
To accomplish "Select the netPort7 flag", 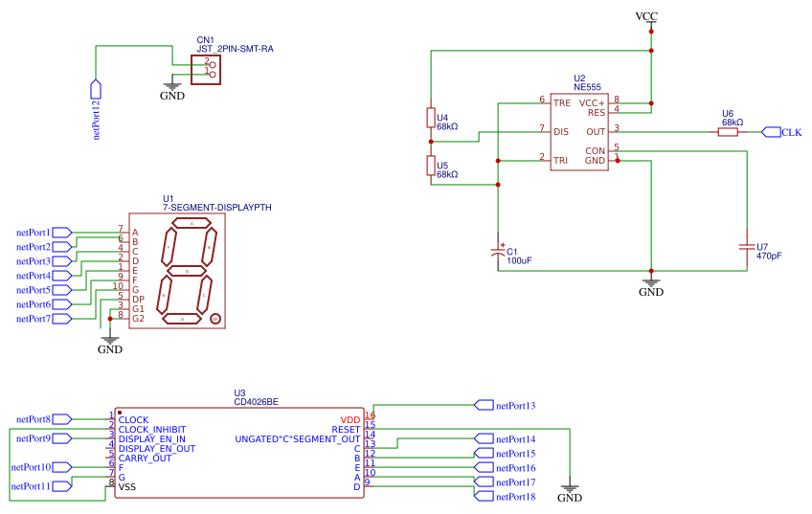I will tap(44, 319).
